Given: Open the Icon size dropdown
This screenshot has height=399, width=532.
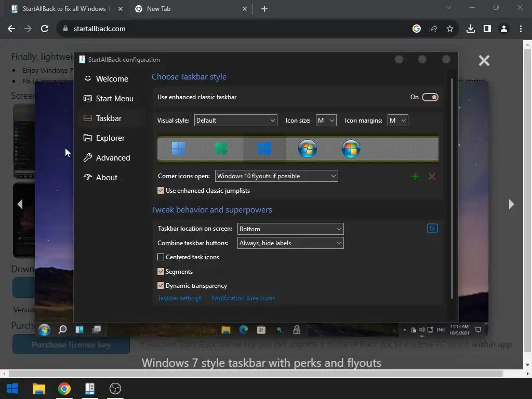Looking at the screenshot, I should pyautogui.click(x=326, y=121).
